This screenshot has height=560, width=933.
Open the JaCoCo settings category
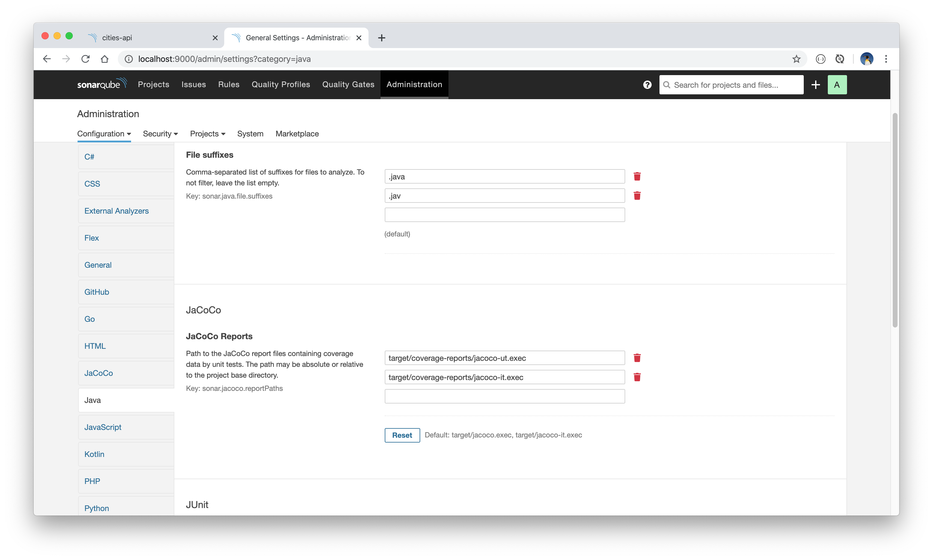coord(99,373)
